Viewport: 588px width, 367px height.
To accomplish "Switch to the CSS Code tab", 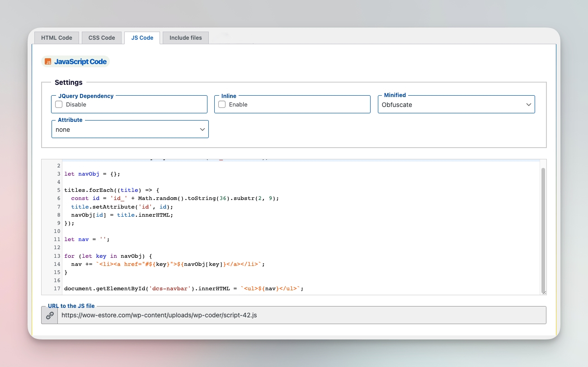I will tap(102, 38).
